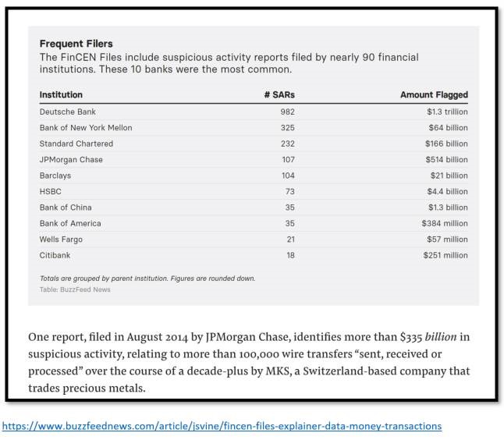Click the "$514 billion" flagged amount
This screenshot has height=440, width=504.
[446, 160]
